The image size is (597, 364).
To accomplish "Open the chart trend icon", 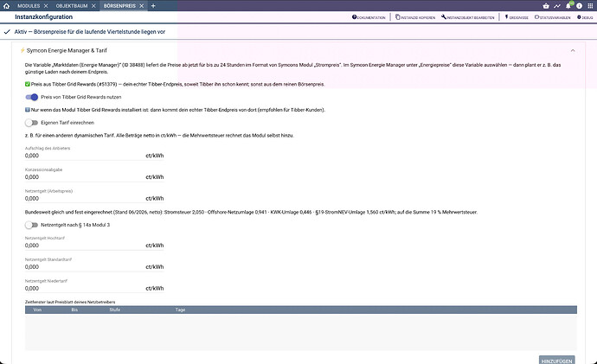I will tap(557, 6).
